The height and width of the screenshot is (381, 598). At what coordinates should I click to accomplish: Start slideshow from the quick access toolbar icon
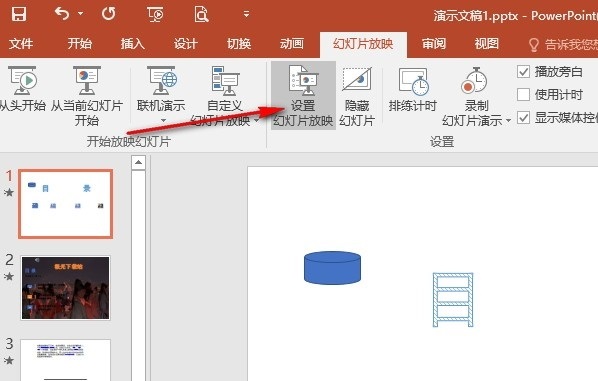tap(155, 14)
